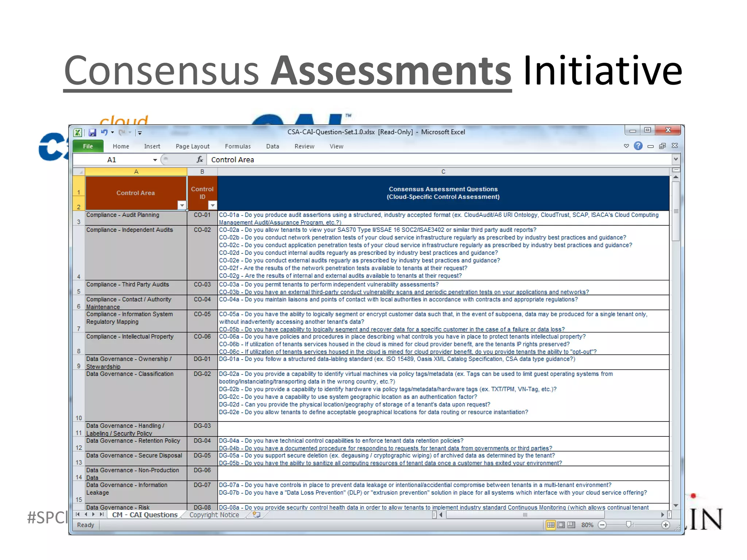Expand the formula bar with chevron

676,159
